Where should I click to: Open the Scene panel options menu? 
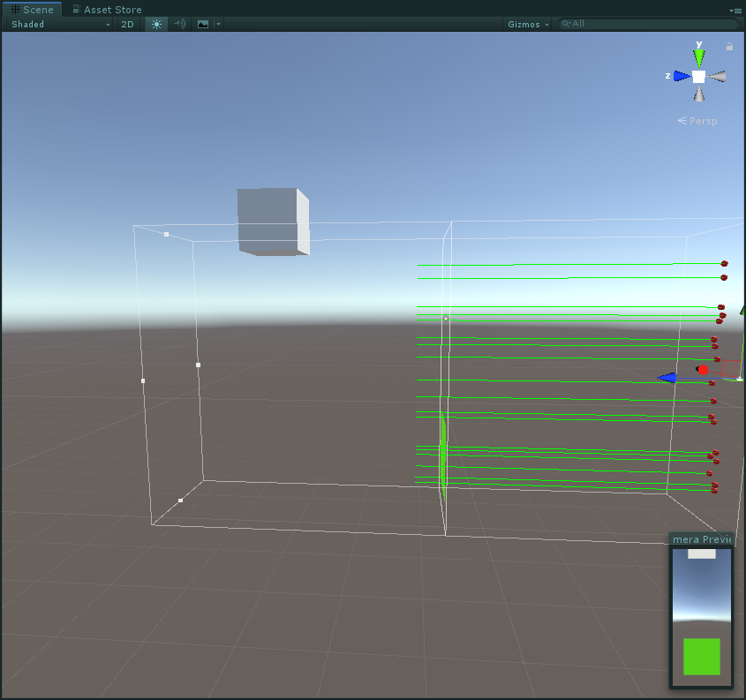(735, 10)
